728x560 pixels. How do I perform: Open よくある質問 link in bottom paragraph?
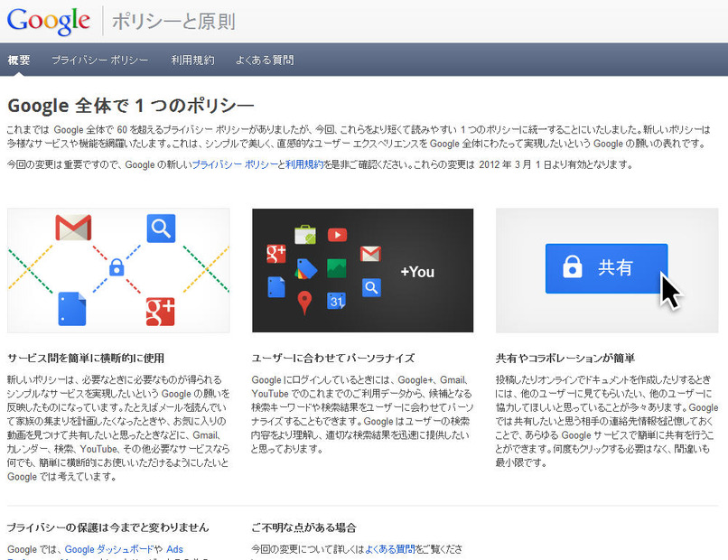click(x=390, y=549)
